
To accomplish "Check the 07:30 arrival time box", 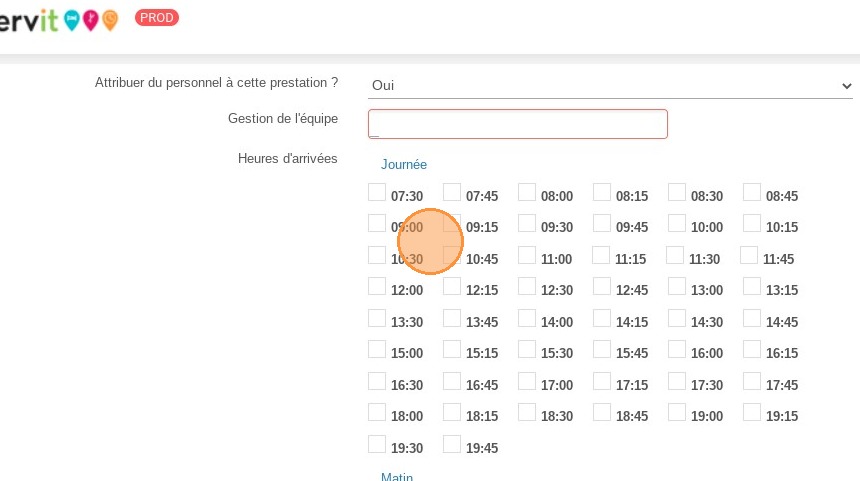I will [377, 193].
